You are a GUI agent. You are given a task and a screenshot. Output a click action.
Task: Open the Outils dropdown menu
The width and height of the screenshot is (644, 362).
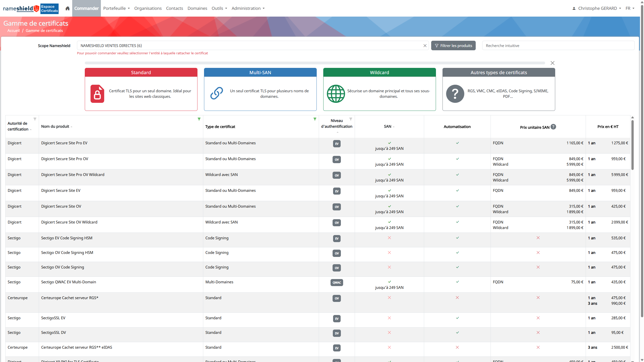(219, 8)
